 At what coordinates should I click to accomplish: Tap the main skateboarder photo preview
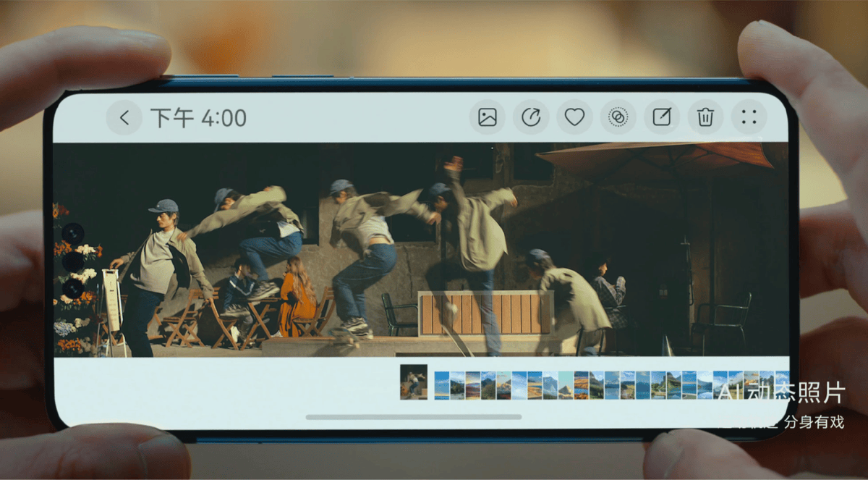pos(420,250)
